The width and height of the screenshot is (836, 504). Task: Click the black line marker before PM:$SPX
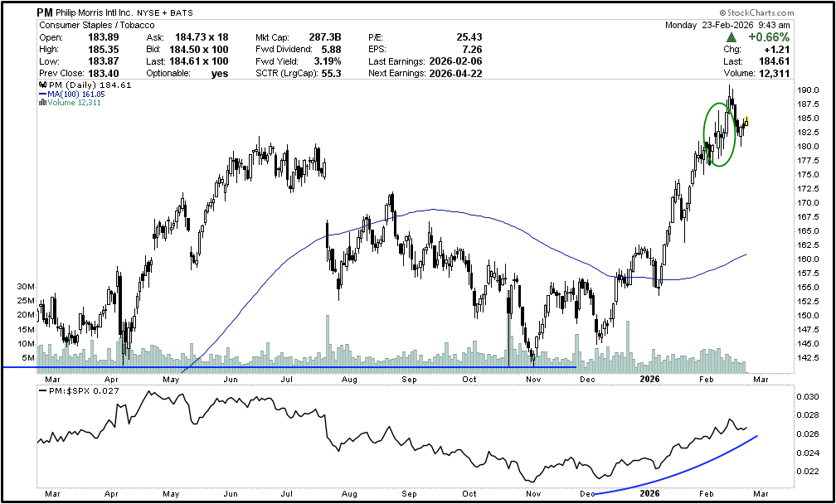43,391
